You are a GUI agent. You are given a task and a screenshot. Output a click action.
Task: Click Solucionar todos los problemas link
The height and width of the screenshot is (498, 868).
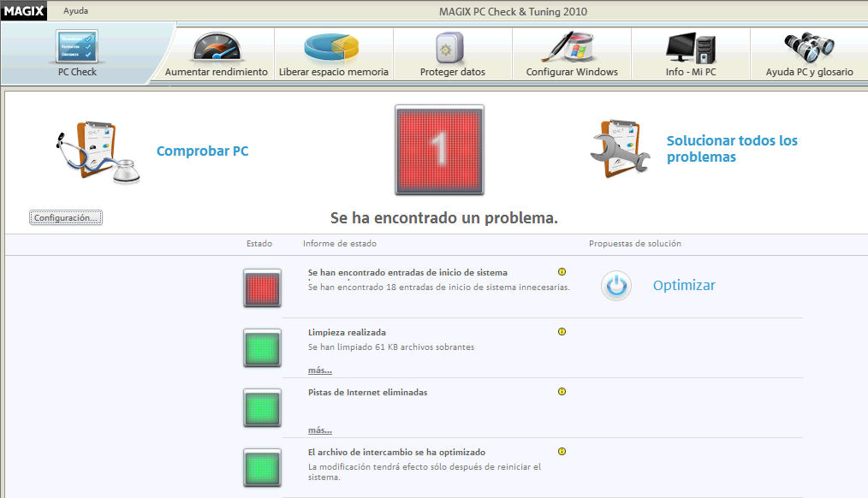click(731, 149)
